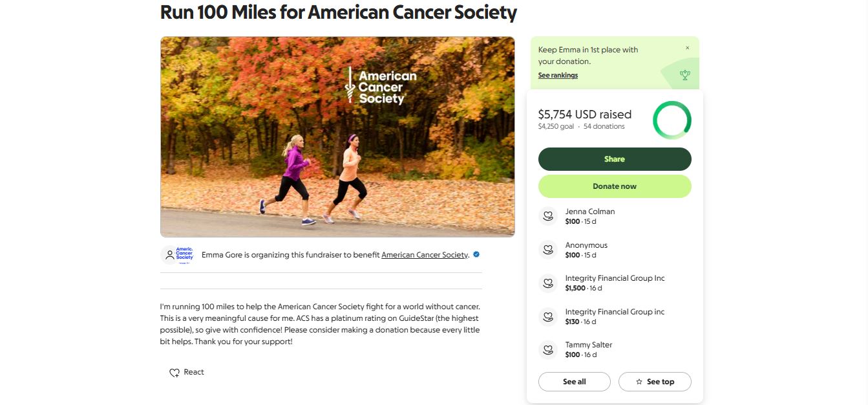The height and width of the screenshot is (405, 868).
Task: Dismiss the rankings banner with X
Action: pos(687,48)
